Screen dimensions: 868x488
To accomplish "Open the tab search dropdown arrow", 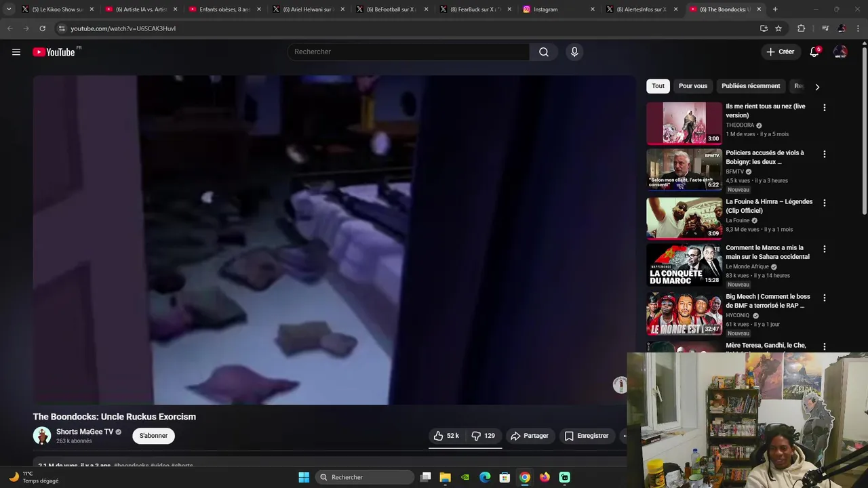I will 9,9.
